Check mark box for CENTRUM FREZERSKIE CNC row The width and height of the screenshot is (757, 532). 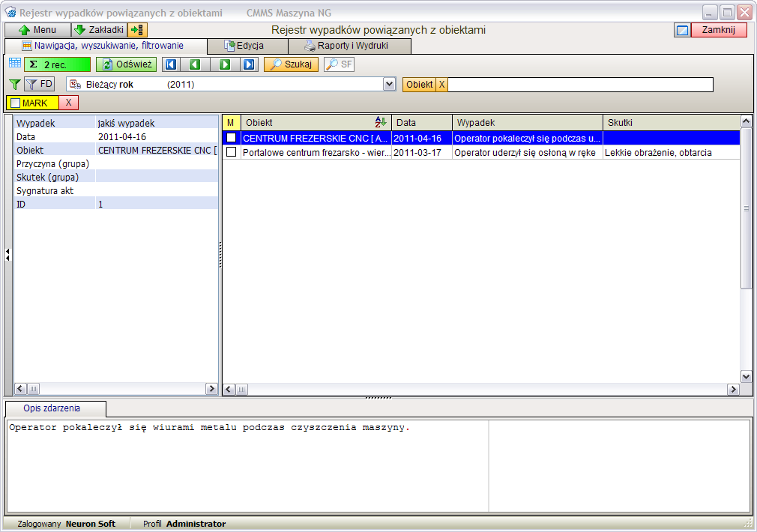[232, 138]
